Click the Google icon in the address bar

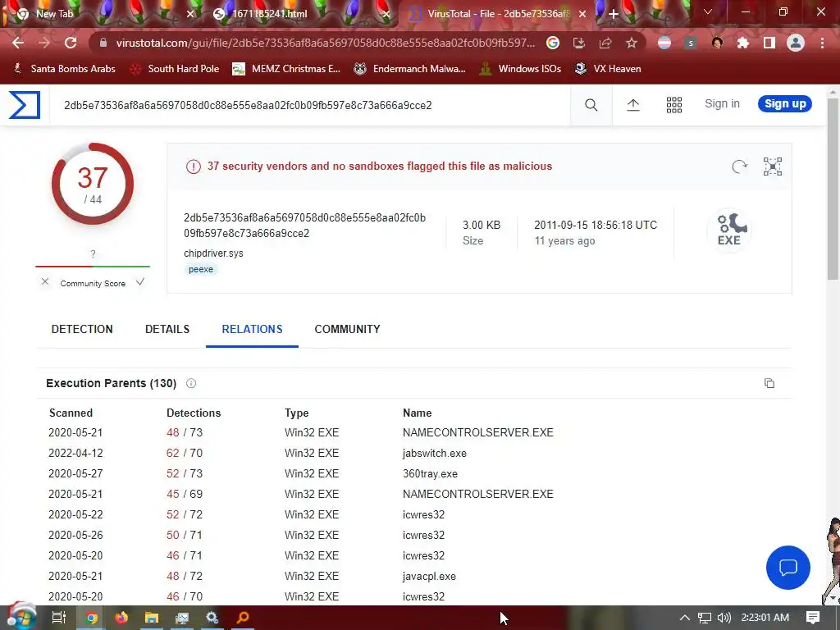pos(553,43)
